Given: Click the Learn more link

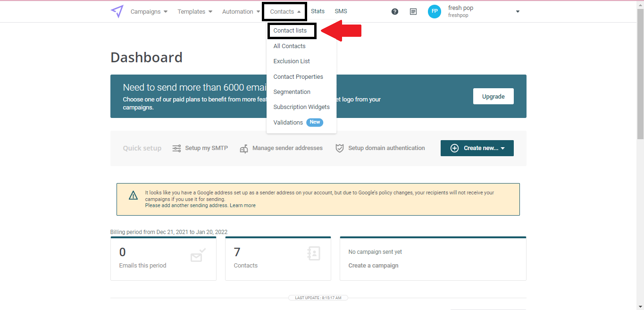Looking at the screenshot, I should 243,206.
